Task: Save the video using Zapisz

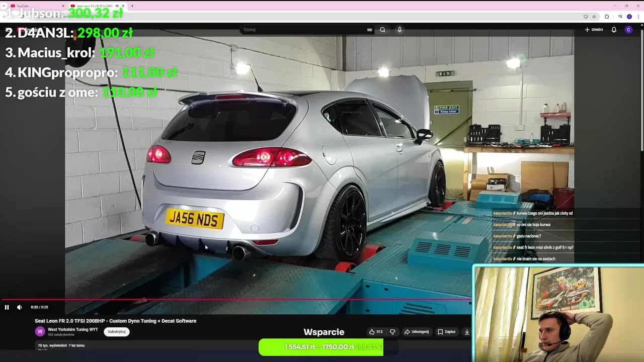Action: point(446,332)
